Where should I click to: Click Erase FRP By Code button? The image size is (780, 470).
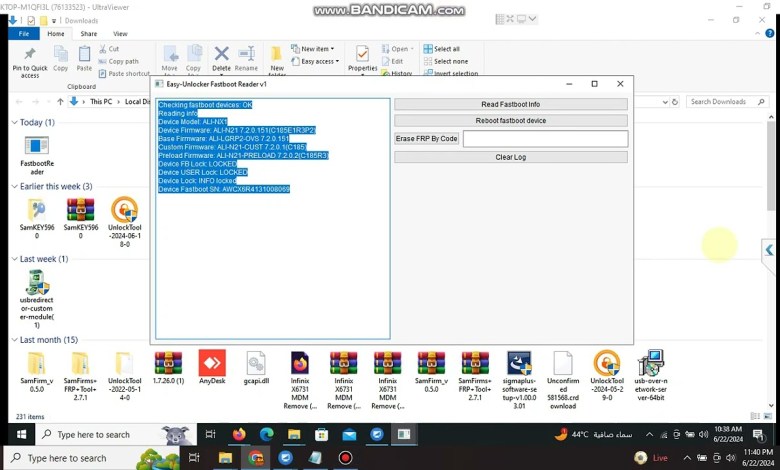pyautogui.click(x=426, y=139)
